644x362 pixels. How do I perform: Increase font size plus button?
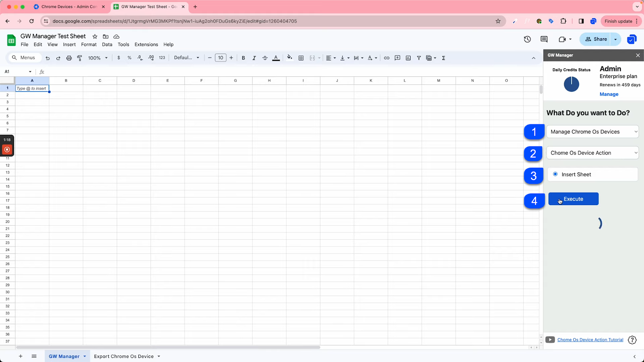pos(231,58)
